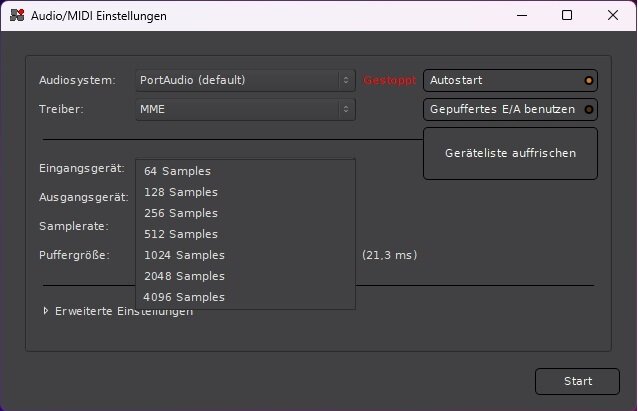Choose 256 Samples from list

245,213
